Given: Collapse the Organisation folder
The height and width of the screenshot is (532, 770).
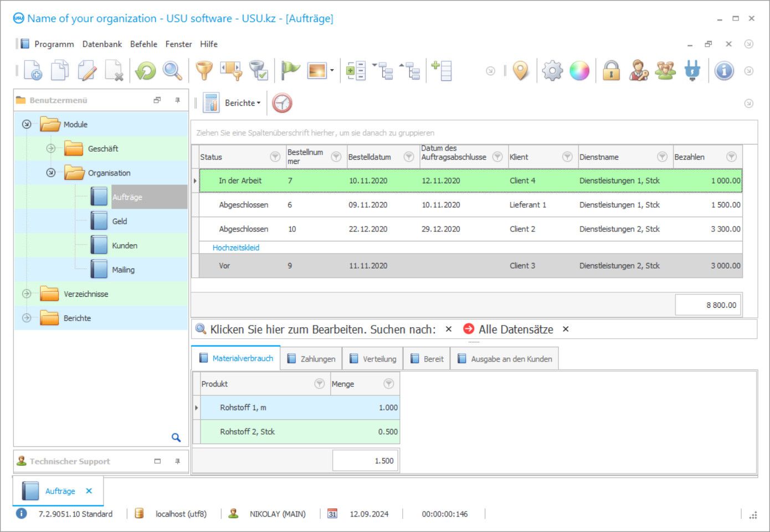Looking at the screenshot, I should pyautogui.click(x=51, y=172).
